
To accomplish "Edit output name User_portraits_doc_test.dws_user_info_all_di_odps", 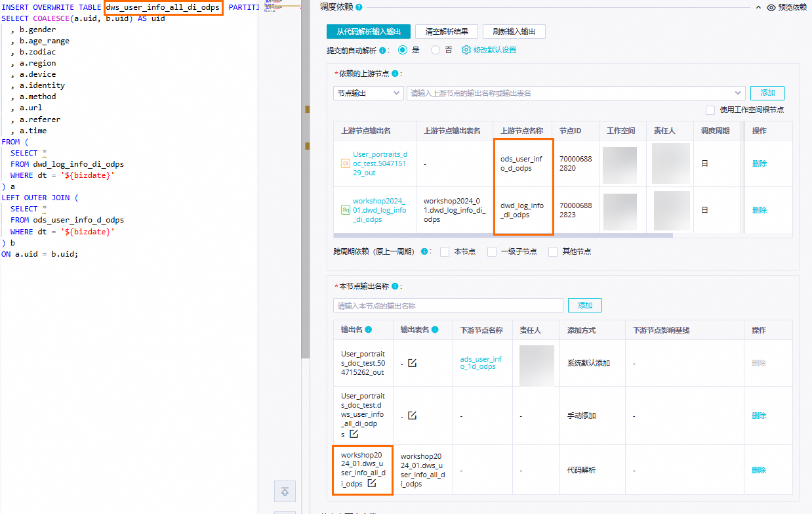I will click(x=354, y=434).
